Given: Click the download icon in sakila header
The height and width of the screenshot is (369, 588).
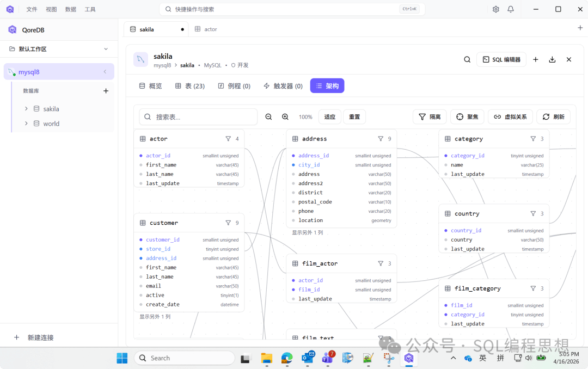Looking at the screenshot, I should tap(552, 60).
